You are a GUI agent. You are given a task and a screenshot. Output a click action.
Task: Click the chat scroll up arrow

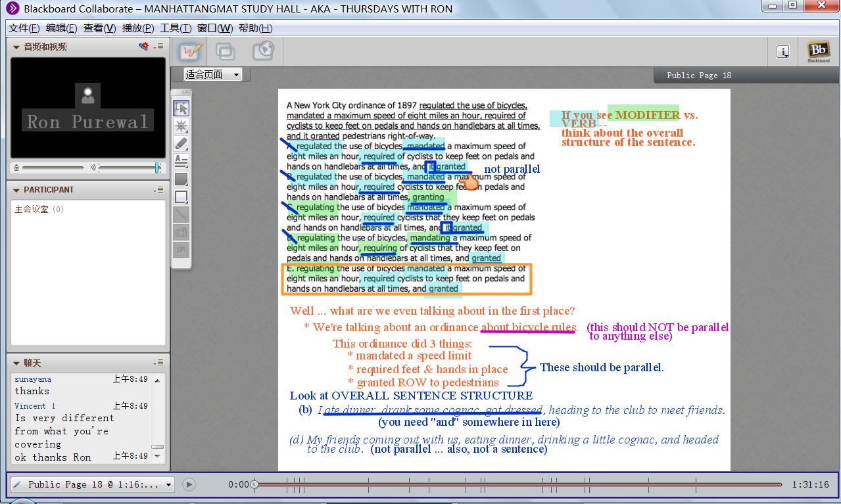158,380
